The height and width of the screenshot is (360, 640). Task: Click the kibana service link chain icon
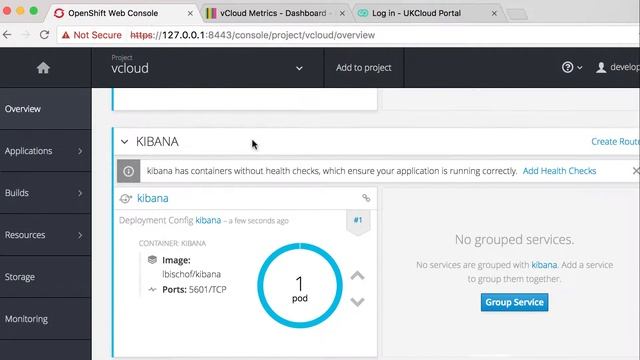[366, 198]
